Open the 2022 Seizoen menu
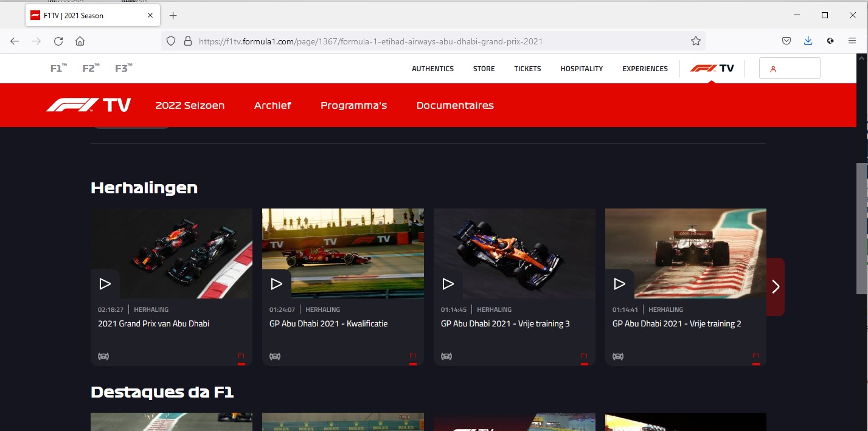Viewport: 868px width, 431px height. (x=190, y=105)
